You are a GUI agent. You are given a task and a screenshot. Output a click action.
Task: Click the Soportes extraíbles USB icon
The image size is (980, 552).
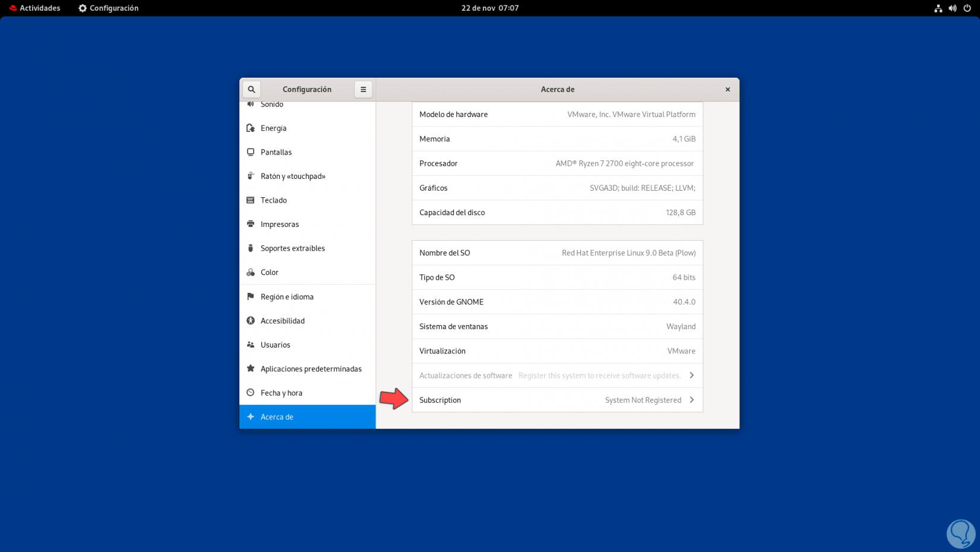(251, 248)
